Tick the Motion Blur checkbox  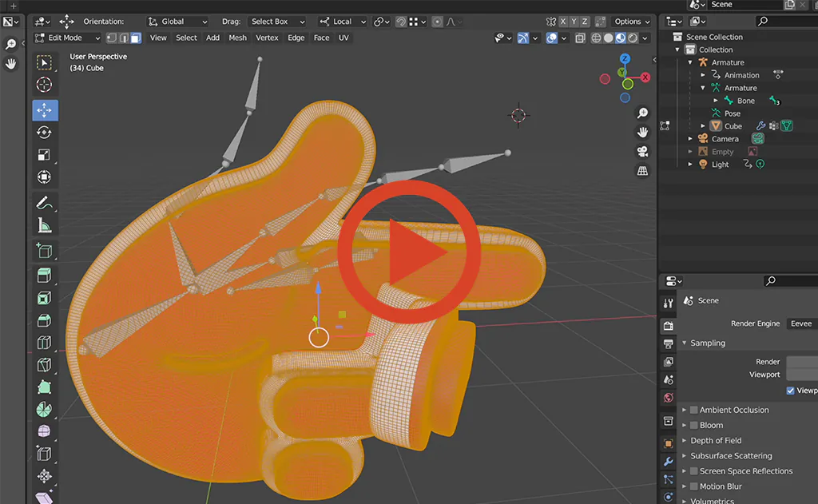[694, 486]
